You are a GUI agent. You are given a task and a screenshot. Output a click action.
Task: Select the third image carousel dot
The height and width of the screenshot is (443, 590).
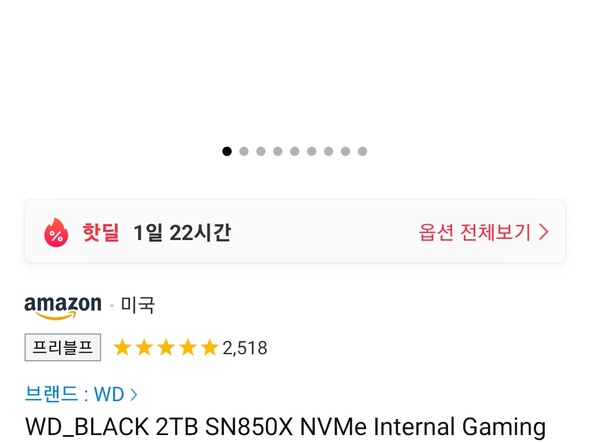click(x=261, y=151)
